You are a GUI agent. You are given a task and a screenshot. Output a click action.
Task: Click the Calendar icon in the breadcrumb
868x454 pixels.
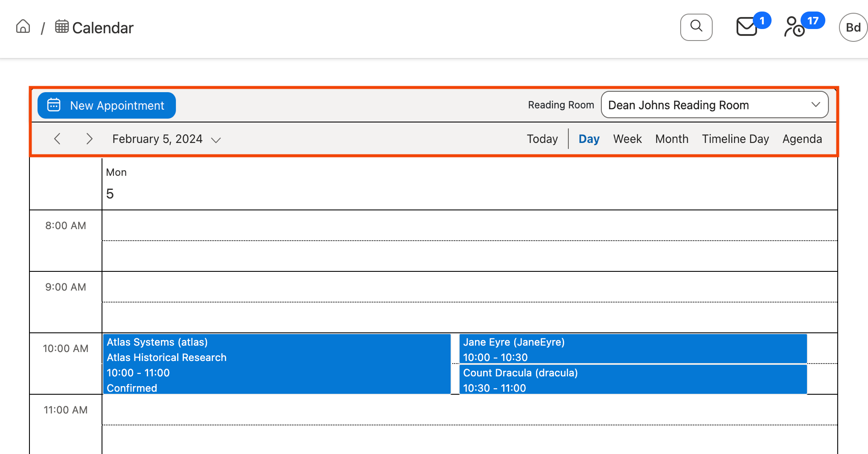(62, 26)
